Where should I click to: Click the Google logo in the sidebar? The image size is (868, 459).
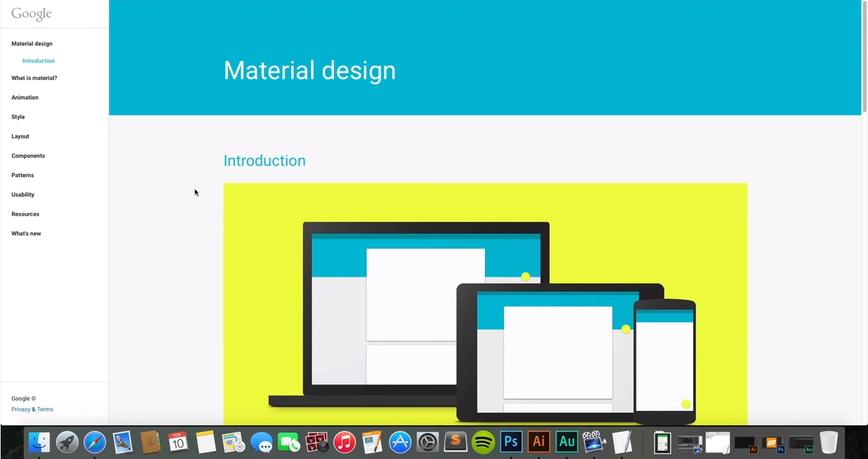click(31, 14)
